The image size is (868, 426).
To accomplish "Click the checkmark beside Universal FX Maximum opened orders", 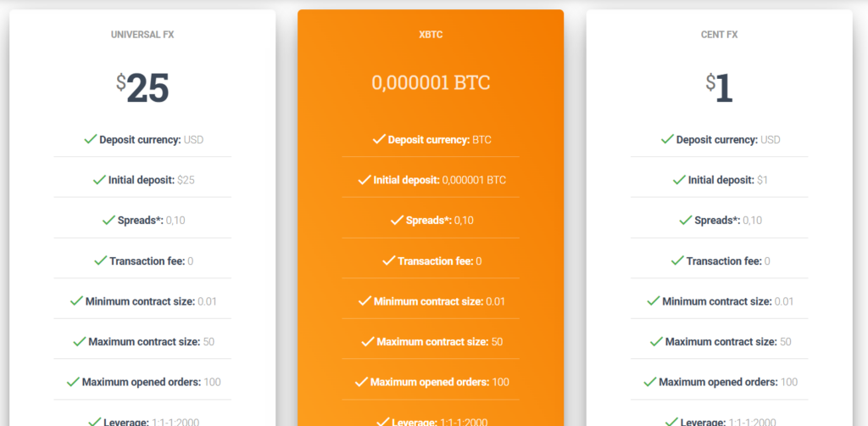I will [73, 382].
